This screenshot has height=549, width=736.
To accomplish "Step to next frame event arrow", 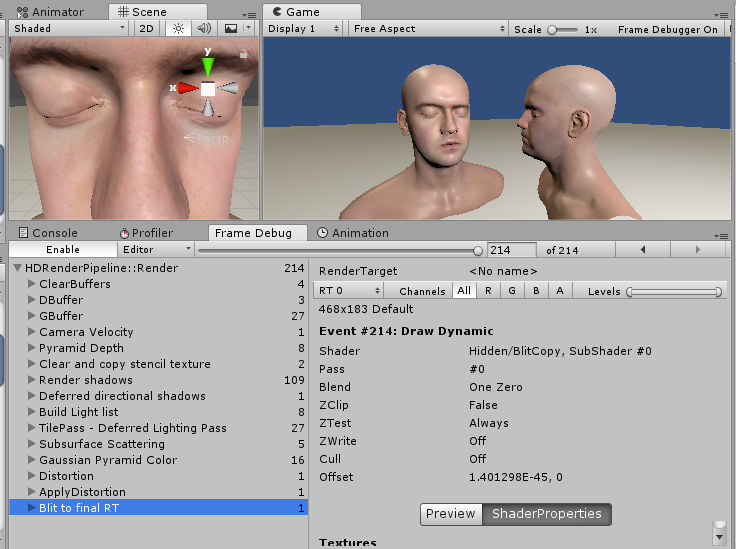I will tap(698, 250).
